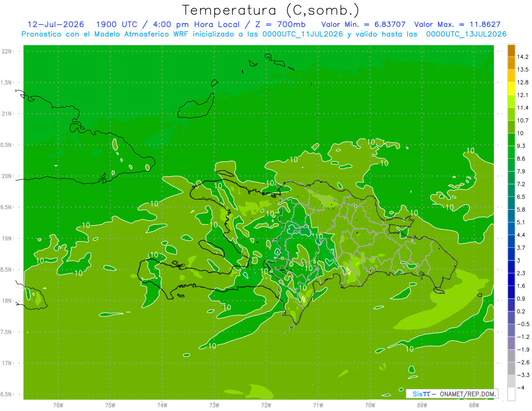
Task: Pick the dark orange swatch above 14.2
Action: click(511, 51)
